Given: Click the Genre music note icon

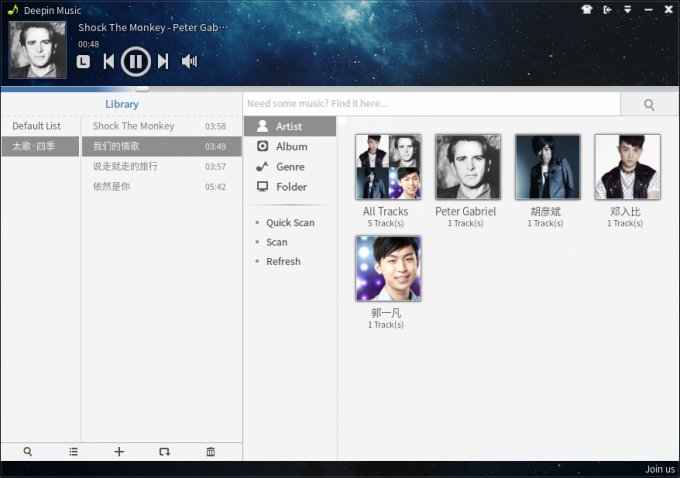Looking at the screenshot, I should click(x=262, y=166).
